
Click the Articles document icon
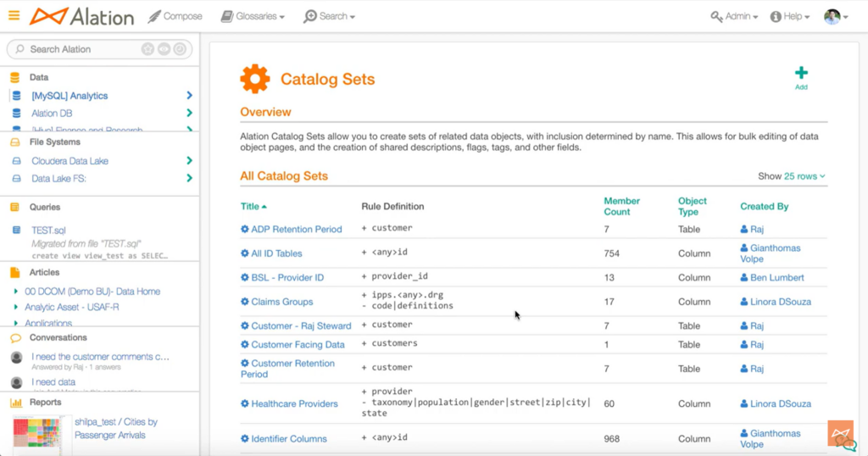click(x=15, y=272)
